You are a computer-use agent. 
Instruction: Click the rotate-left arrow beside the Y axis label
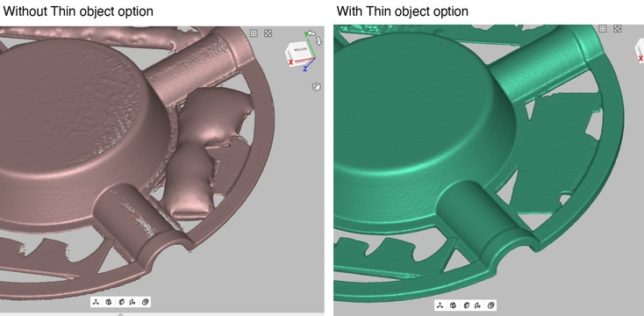[x=312, y=32]
